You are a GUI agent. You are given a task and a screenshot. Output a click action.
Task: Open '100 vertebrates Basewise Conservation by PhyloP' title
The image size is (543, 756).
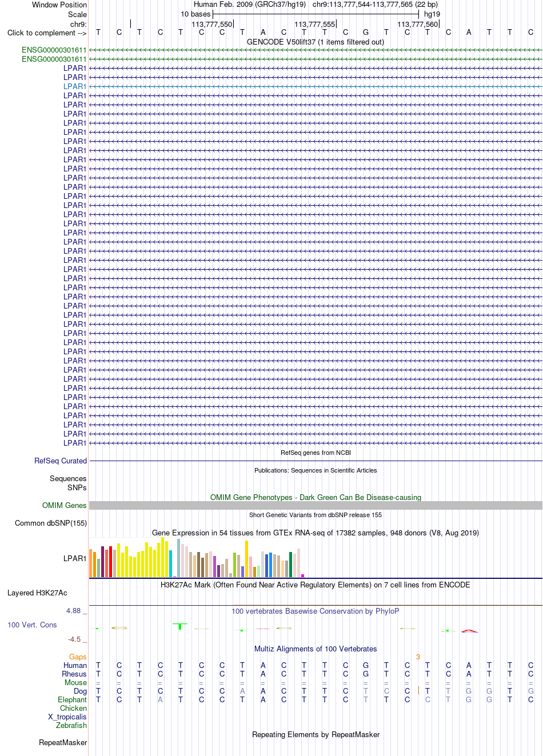point(316,611)
